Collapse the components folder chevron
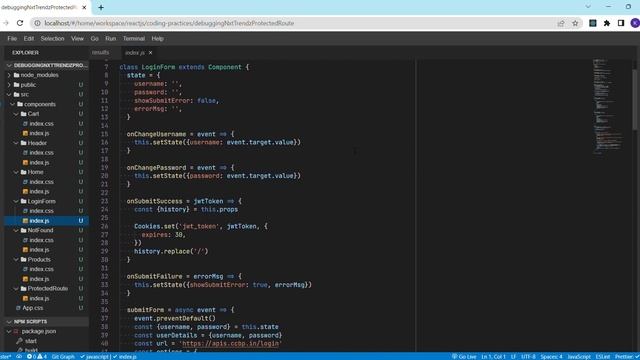Screen dimensions: 640x360 tap(13, 104)
